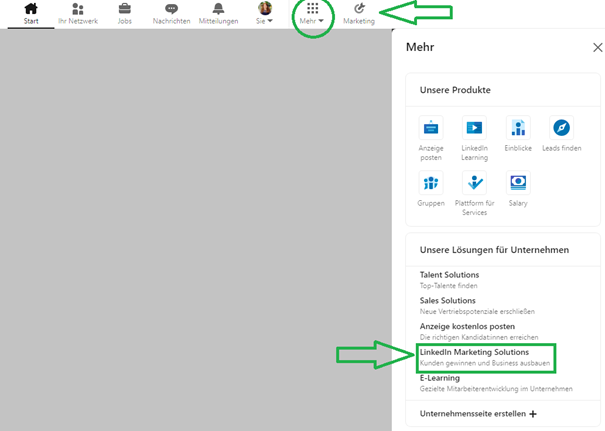Expand the Sie dropdown arrow
This screenshot has width=605, height=431.
coord(270,21)
